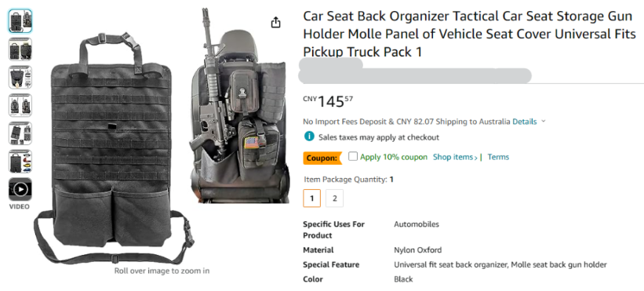Select the fourth product thumbnail

point(20,105)
